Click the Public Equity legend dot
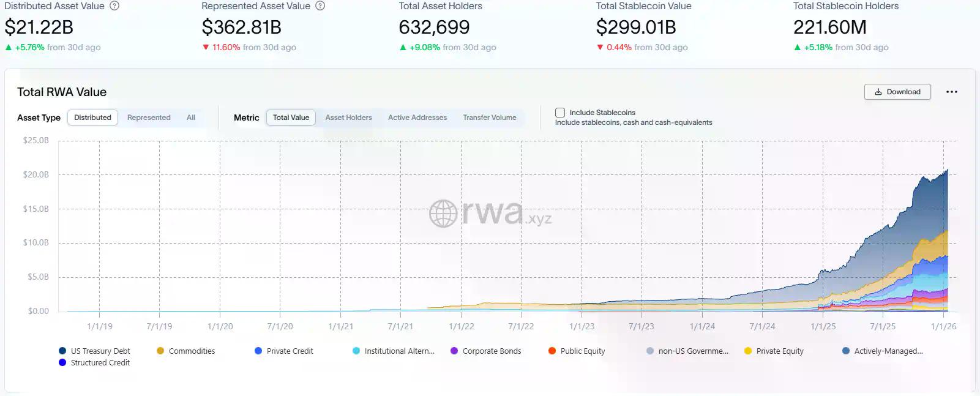This screenshot has width=980, height=396. click(552, 351)
